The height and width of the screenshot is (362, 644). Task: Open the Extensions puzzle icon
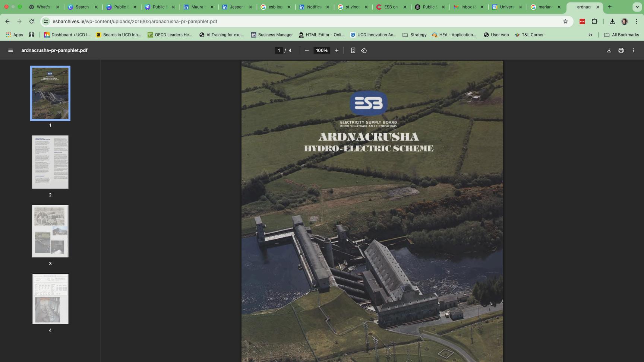click(x=594, y=22)
